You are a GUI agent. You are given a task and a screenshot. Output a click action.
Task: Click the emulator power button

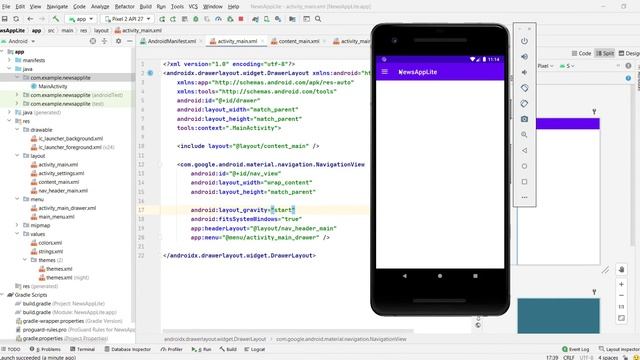[x=524, y=41]
